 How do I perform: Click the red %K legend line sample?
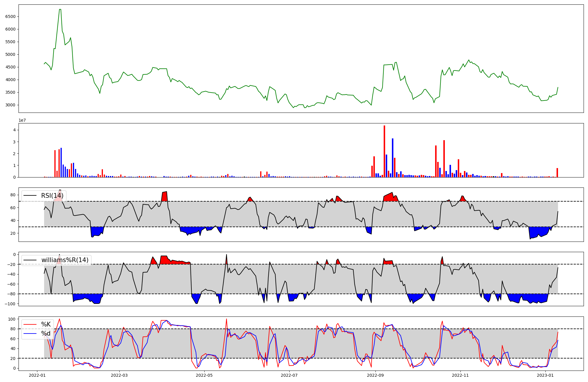click(x=30, y=324)
